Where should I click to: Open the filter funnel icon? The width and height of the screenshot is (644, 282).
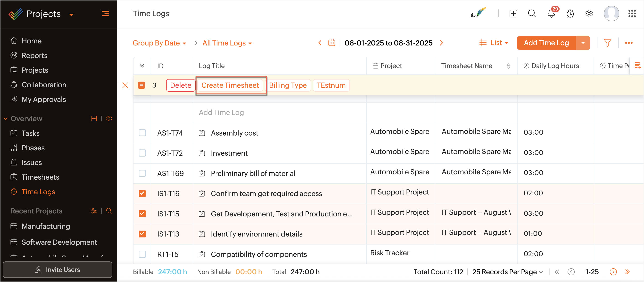(x=607, y=43)
